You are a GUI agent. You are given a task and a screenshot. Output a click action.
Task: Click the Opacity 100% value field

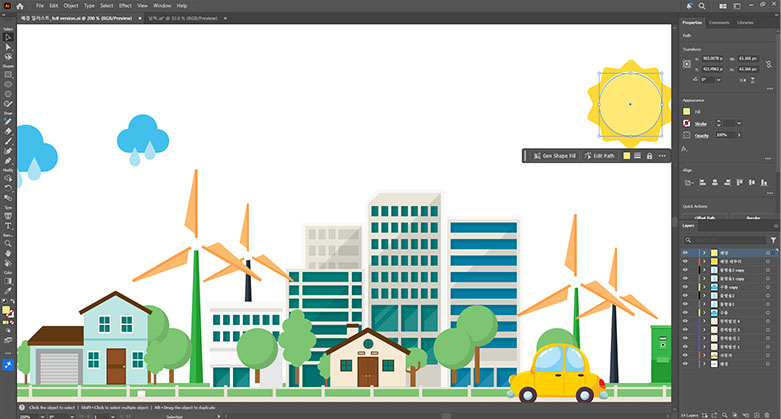click(x=725, y=135)
